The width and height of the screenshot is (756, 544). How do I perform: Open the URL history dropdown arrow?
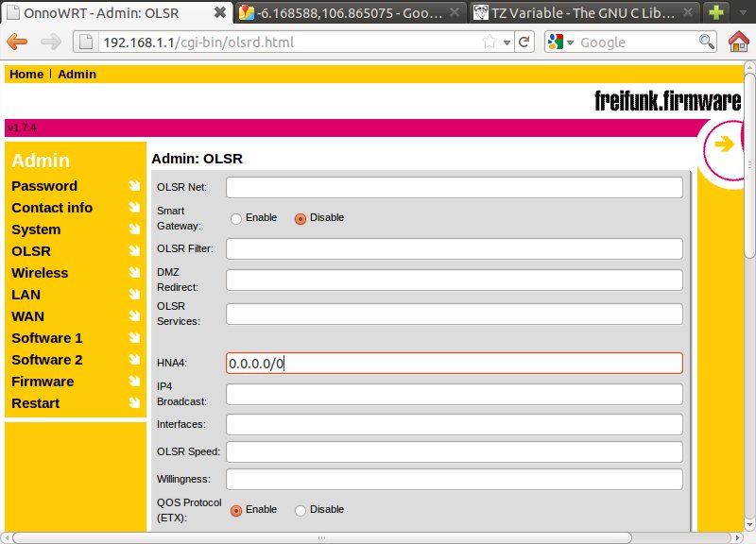coord(507,42)
